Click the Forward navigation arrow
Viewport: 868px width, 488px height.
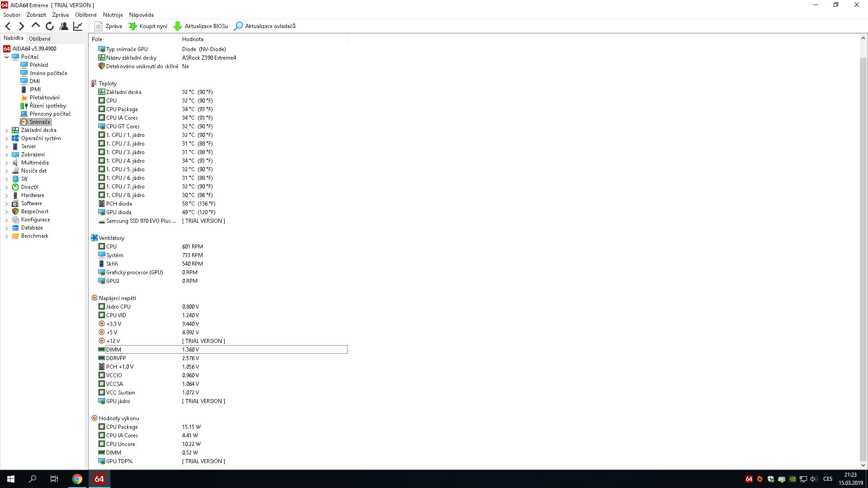[21, 26]
